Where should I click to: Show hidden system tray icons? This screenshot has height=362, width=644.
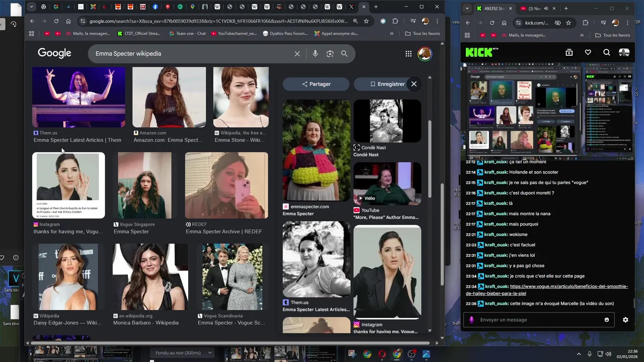pos(578,354)
